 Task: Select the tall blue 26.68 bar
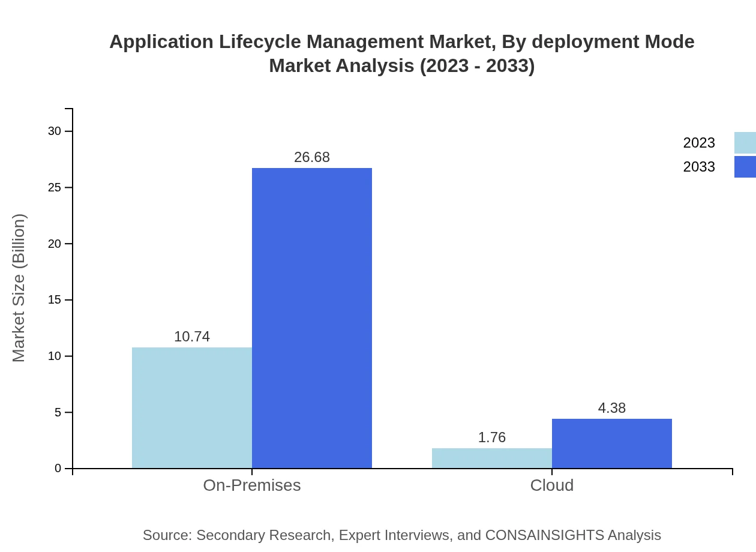(x=311, y=318)
